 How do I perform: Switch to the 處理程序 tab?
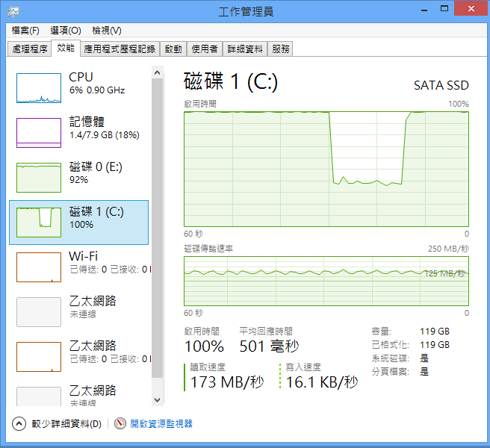tap(30, 49)
